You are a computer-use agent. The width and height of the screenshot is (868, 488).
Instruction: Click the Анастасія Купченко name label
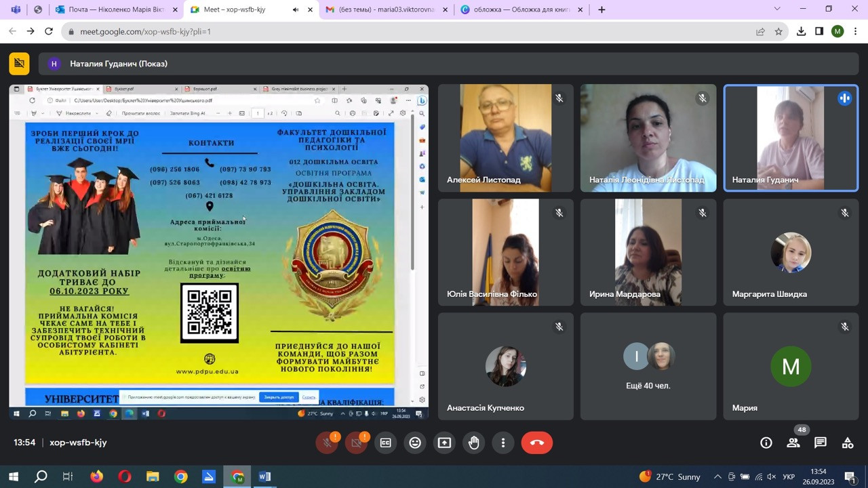[486, 408]
